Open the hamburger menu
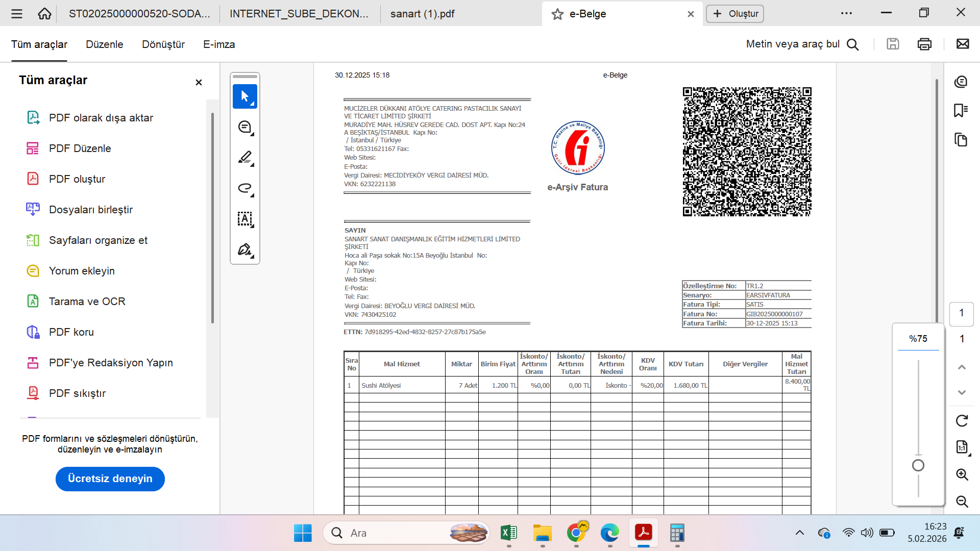Screen dimensions: 980x551 click(17, 14)
